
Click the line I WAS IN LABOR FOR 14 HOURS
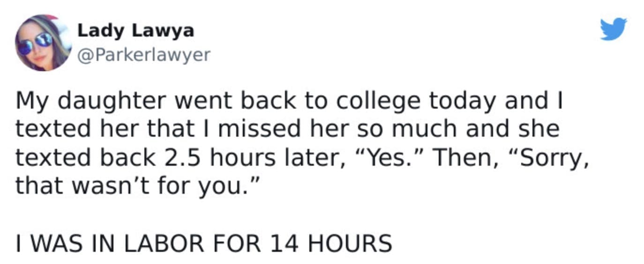(x=204, y=244)
